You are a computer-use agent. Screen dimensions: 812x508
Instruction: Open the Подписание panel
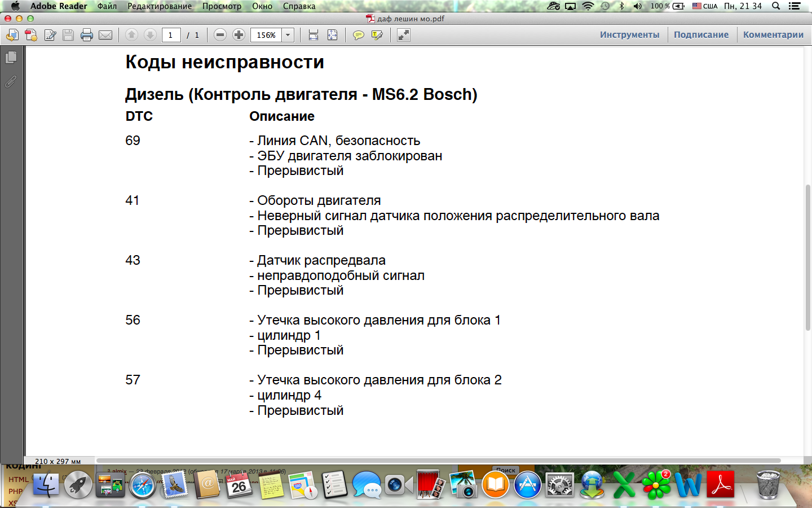click(x=701, y=34)
